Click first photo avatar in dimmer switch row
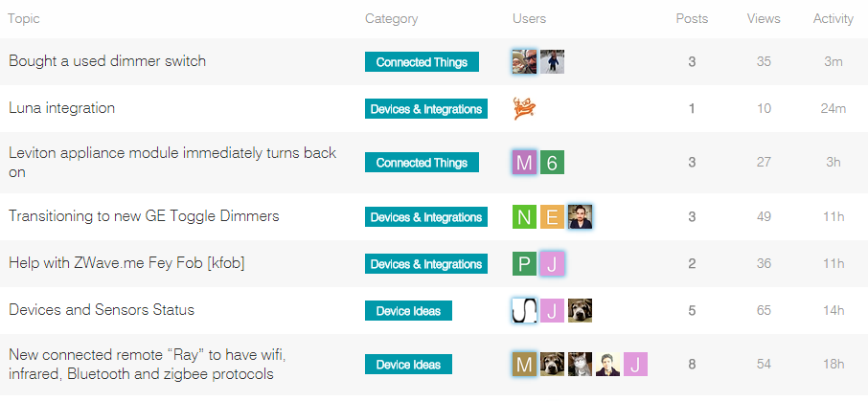The width and height of the screenshot is (868, 401). tap(524, 62)
